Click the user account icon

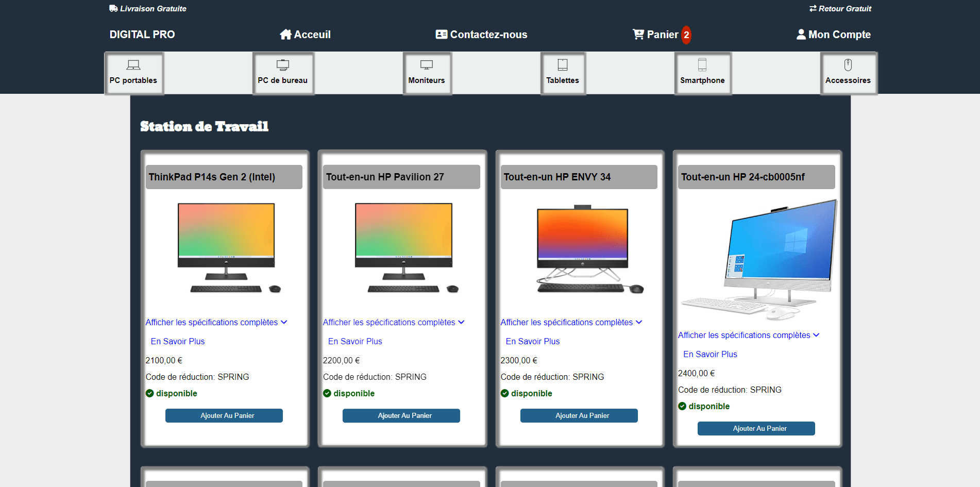801,35
